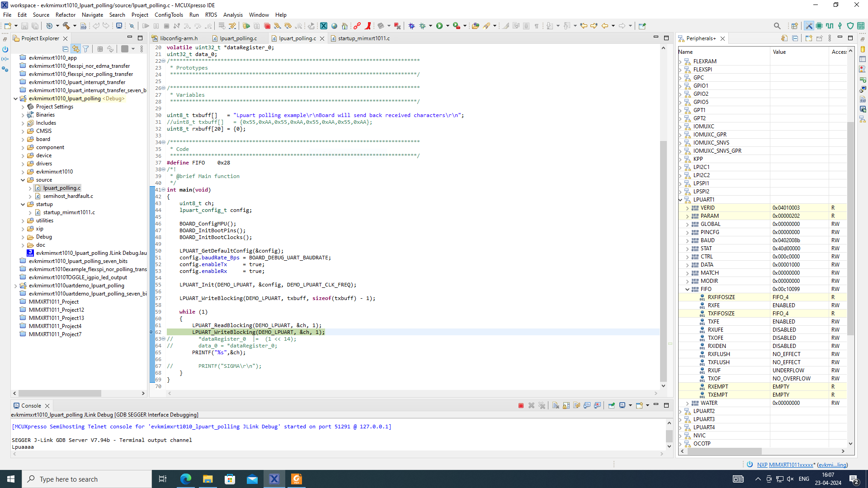Click the Project Explorer horizontal scrollbar
This screenshot has width=868, height=488.
60,394
